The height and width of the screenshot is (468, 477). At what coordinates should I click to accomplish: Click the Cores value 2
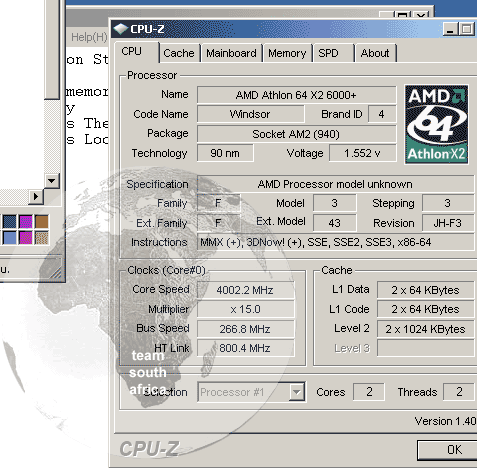pyautogui.click(x=369, y=392)
